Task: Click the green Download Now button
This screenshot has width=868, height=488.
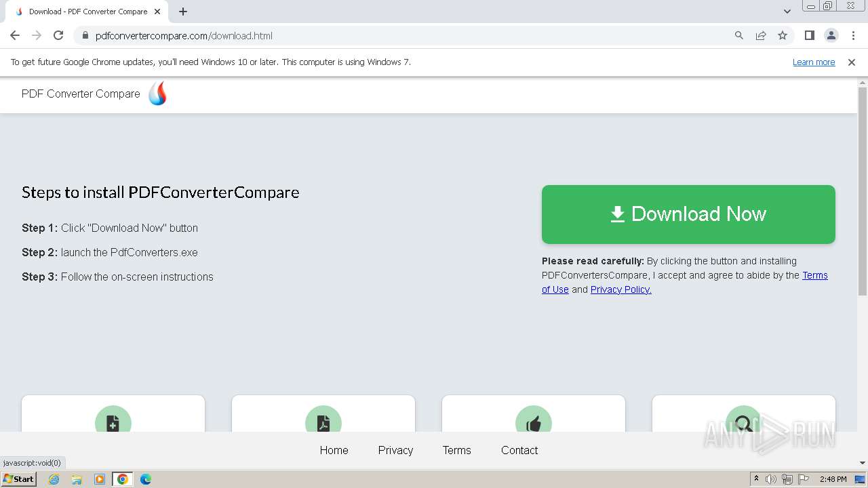Action: [x=688, y=214]
